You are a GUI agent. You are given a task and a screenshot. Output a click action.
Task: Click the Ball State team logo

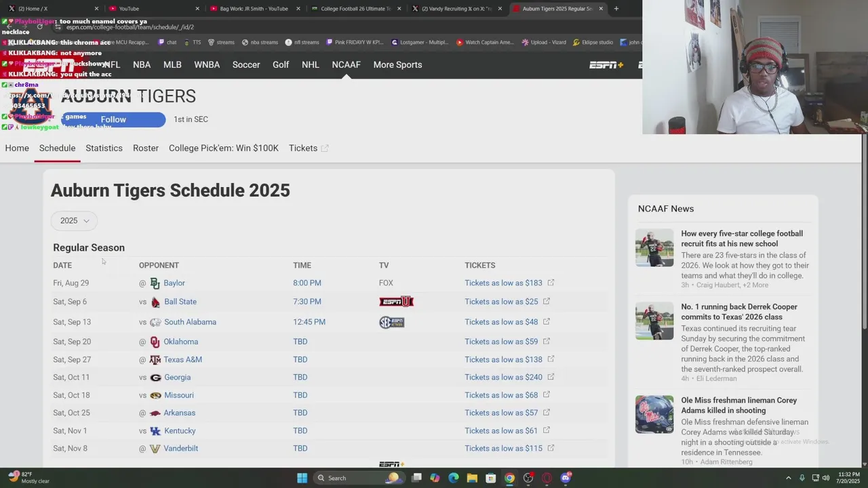(155, 302)
